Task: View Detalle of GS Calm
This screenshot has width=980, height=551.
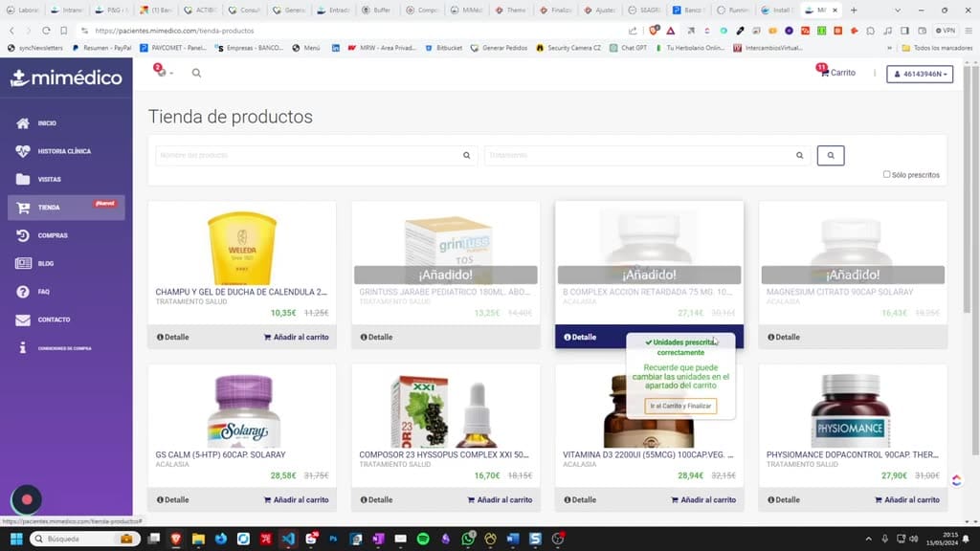Action: click(x=173, y=499)
